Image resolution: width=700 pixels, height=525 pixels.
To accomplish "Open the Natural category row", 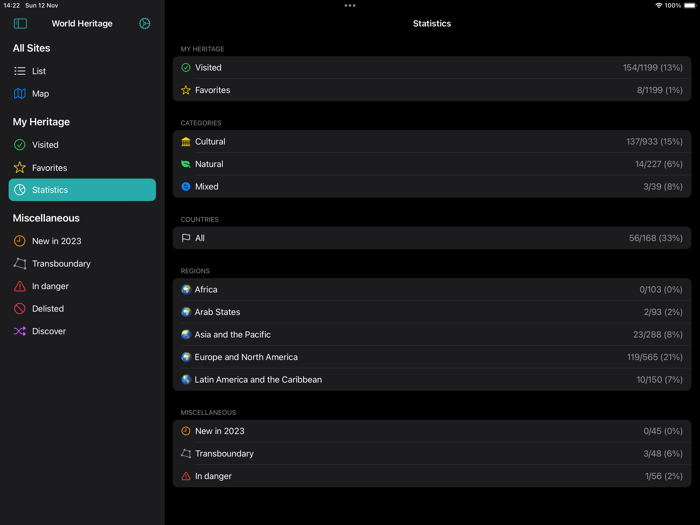I will pos(432,164).
